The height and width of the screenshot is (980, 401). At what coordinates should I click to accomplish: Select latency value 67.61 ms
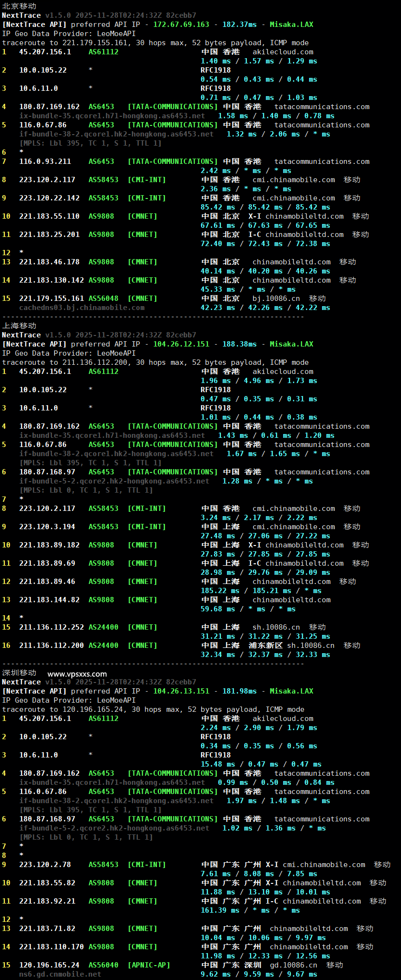(218, 225)
